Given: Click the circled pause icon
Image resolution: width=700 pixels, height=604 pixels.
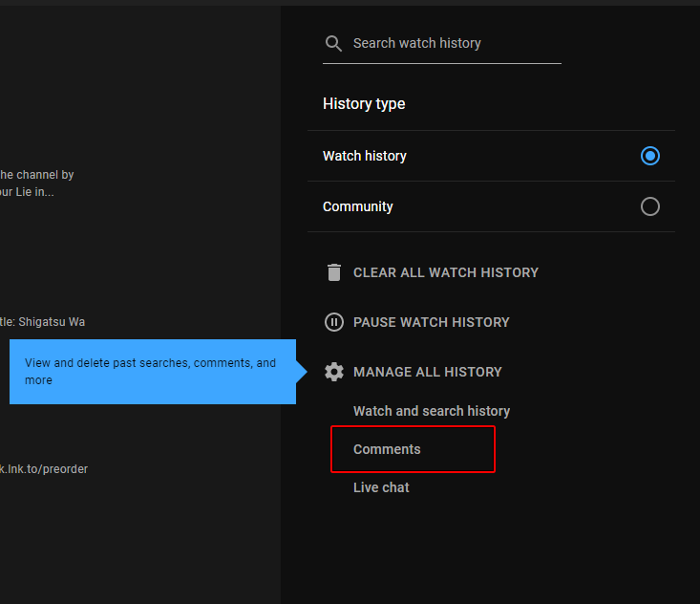Looking at the screenshot, I should 333,322.
